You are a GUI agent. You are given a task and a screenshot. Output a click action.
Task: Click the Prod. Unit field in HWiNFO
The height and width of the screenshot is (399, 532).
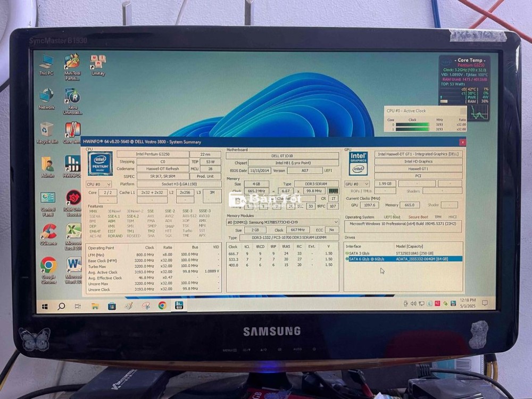[205, 177]
